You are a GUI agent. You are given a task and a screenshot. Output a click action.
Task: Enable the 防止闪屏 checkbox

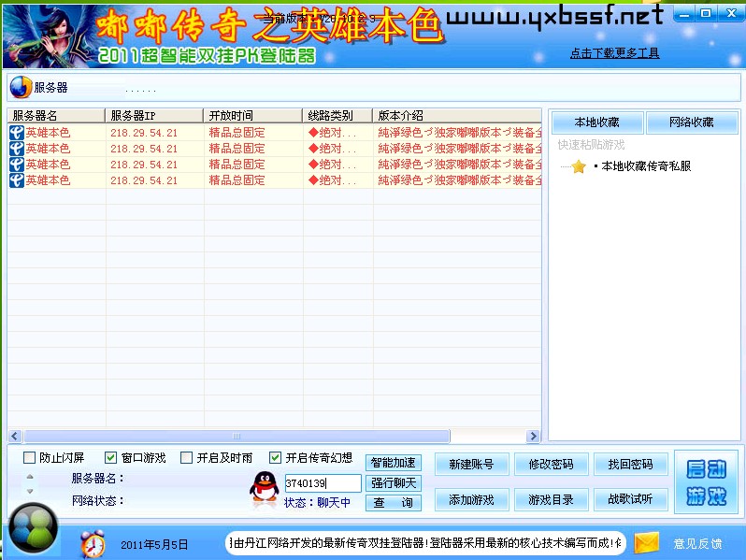coord(30,458)
